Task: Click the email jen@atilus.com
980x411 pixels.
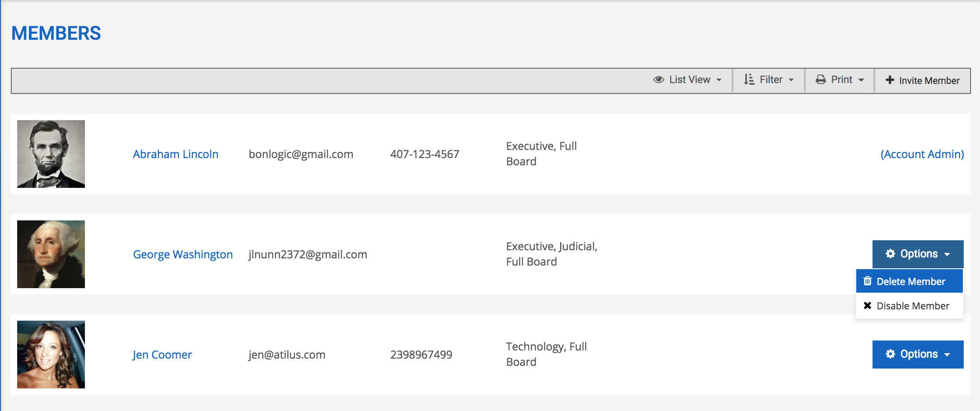Action: click(x=287, y=355)
